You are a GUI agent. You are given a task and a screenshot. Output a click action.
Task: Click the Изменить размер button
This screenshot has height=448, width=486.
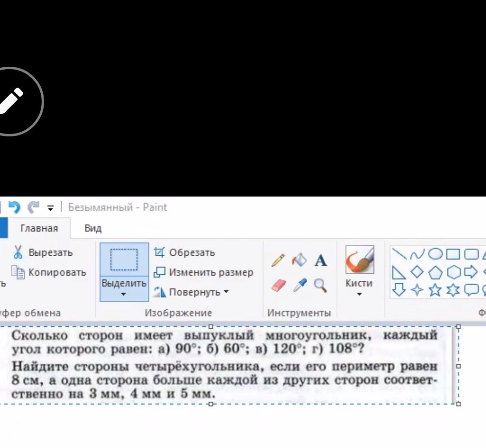(204, 272)
